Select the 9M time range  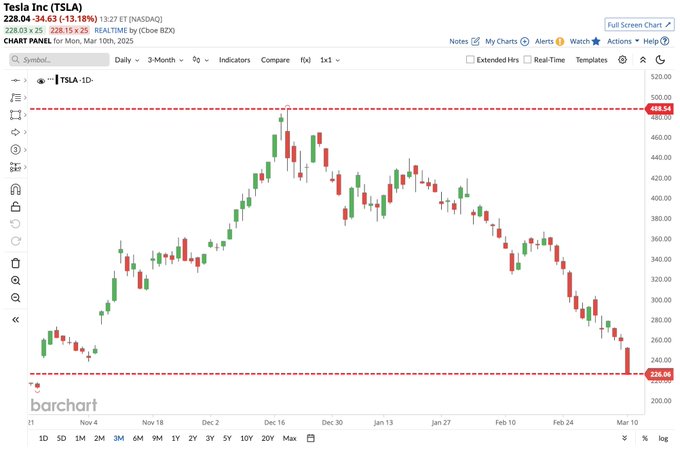pyautogui.click(x=157, y=438)
